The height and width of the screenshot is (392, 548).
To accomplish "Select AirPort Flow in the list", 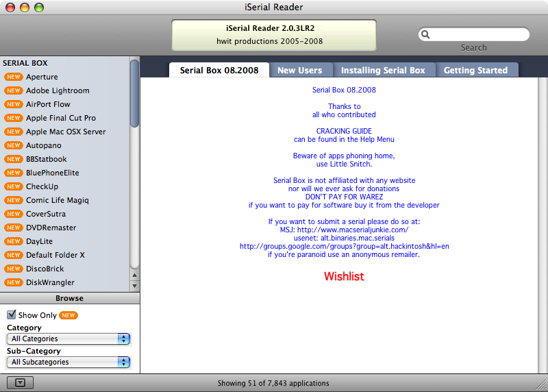I will [x=64, y=104].
